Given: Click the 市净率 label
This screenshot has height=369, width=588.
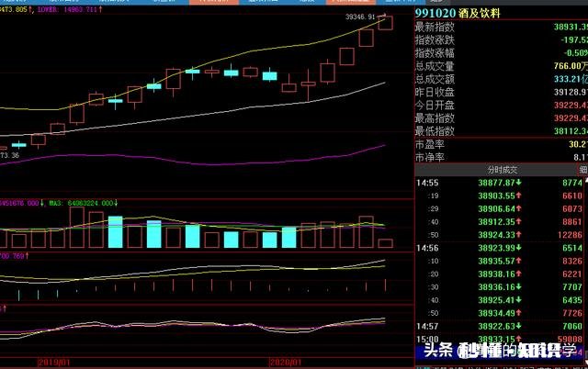Looking at the screenshot, I should click(x=430, y=157).
